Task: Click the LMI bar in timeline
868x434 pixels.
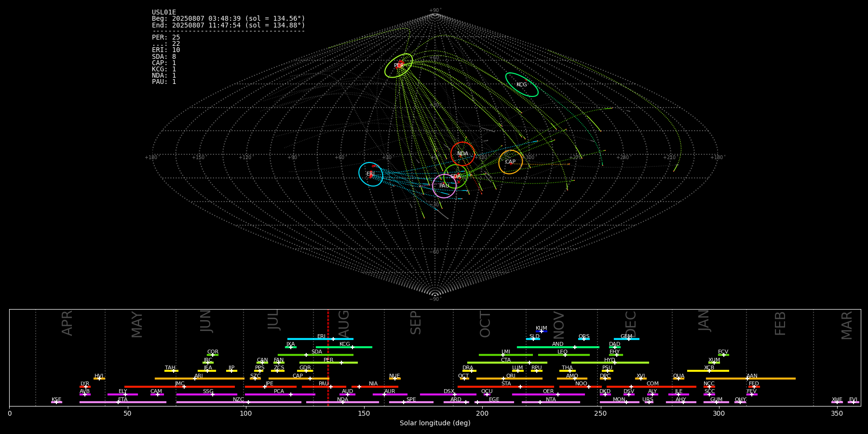Action: 506,355
